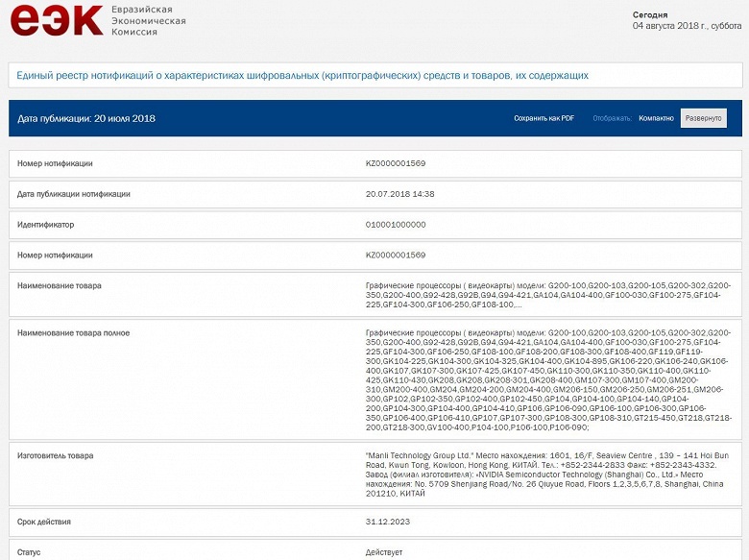Click Дата публикации: 20 июля 2018 header
Screen dimensions: 749x560
(x=86, y=118)
